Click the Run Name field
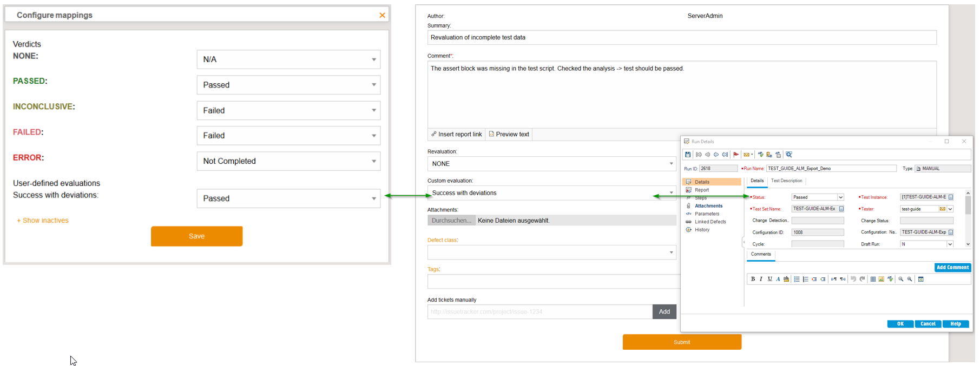The height and width of the screenshot is (366, 980). click(831, 169)
